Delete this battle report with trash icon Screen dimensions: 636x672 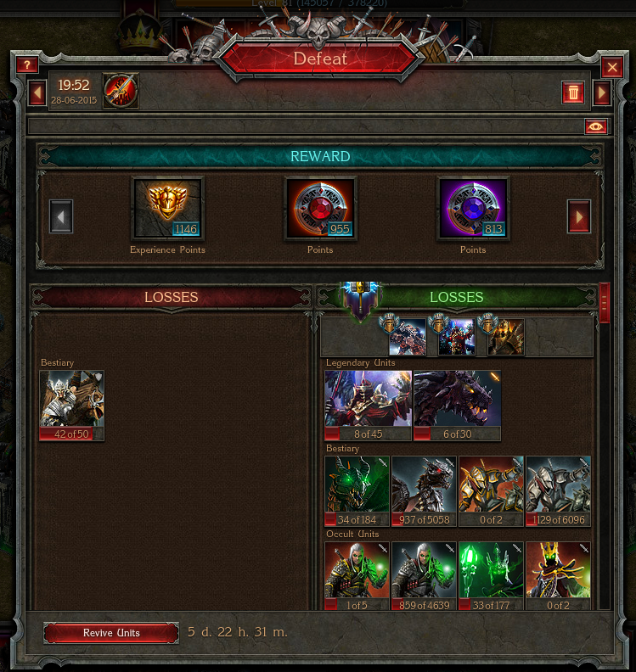573,92
